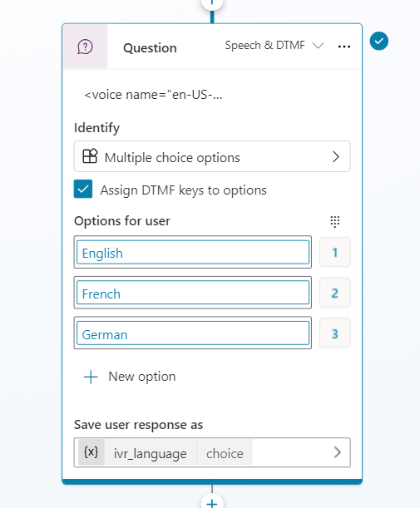Edit the German option field

tap(193, 333)
